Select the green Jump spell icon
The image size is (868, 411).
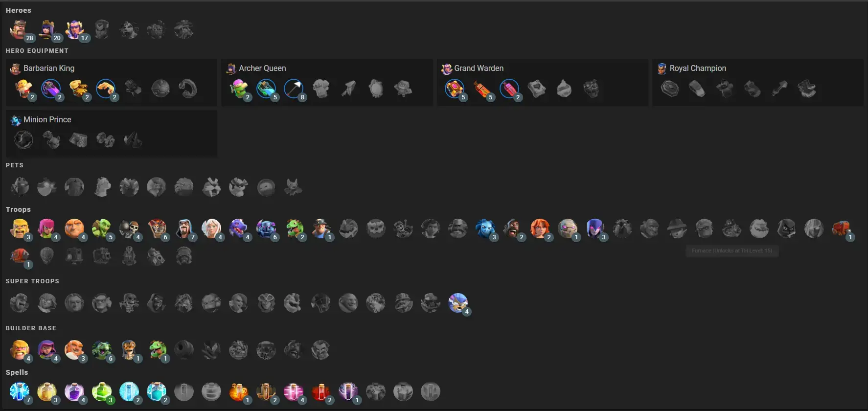(x=102, y=392)
